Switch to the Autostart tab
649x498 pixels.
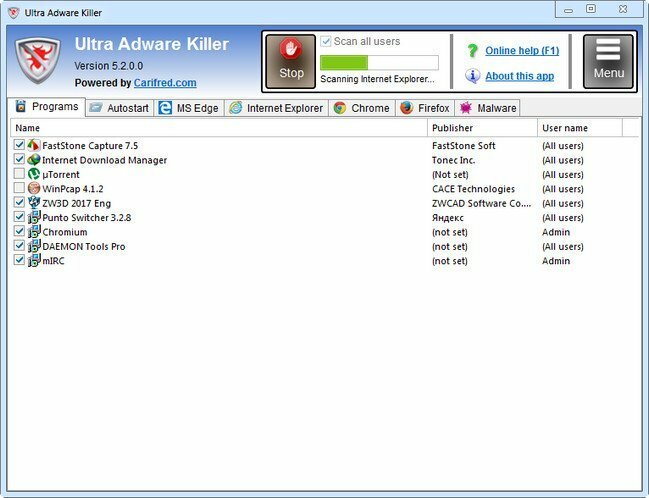[x=119, y=108]
